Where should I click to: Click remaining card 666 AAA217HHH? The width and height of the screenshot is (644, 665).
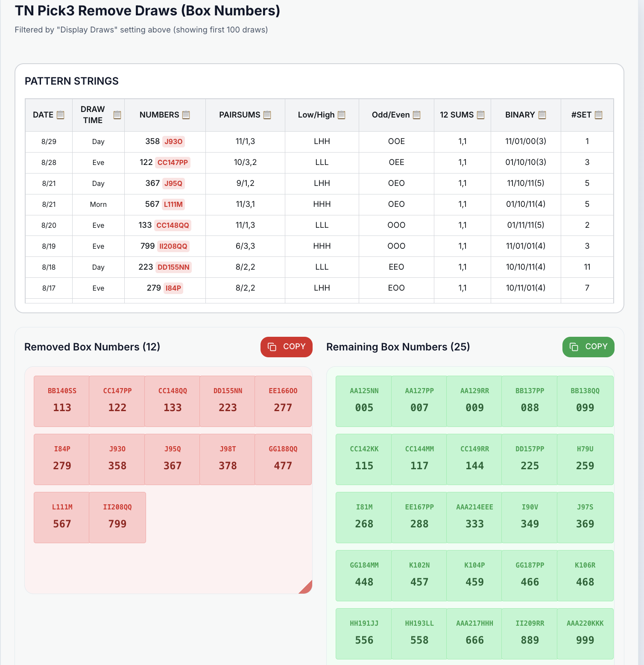[474, 634]
